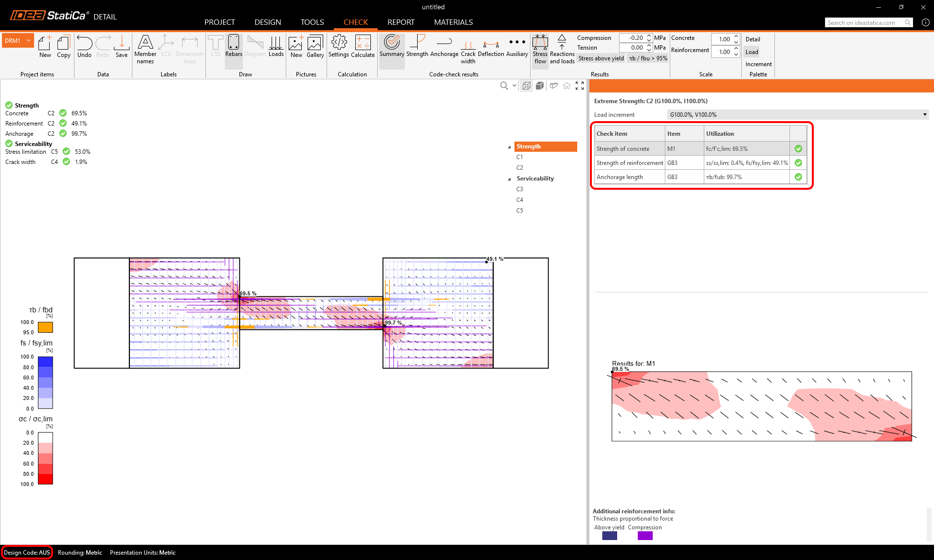
Task: Open the Gallery pictures icon
Action: pos(315,46)
